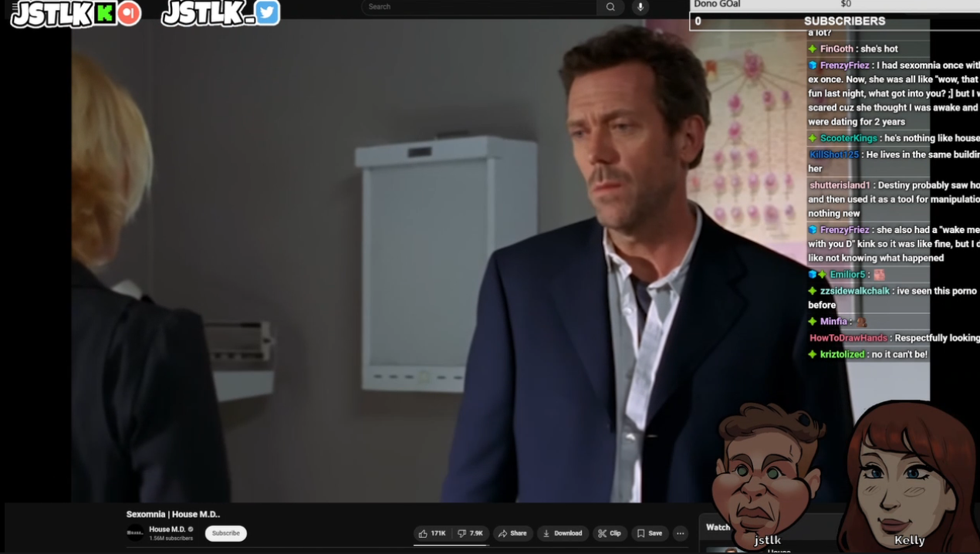Select username Emilior5 in the chat
The width and height of the screenshot is (980, 554).
coord(847,275)
